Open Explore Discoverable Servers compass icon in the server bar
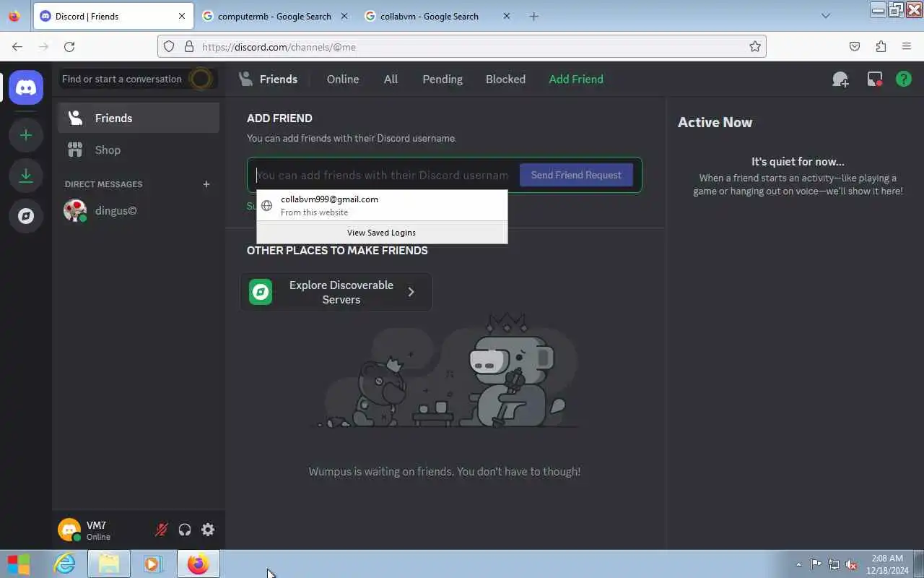Viewport: 924px width, 578px height. [26, 216]
